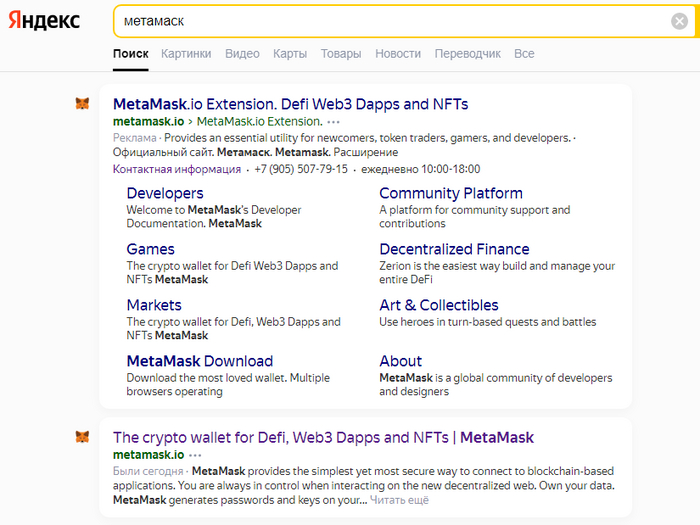Open three-dot menu of second result
Image resolution: width=700 pixels, height=525 pixels.
tap(195, 455)
